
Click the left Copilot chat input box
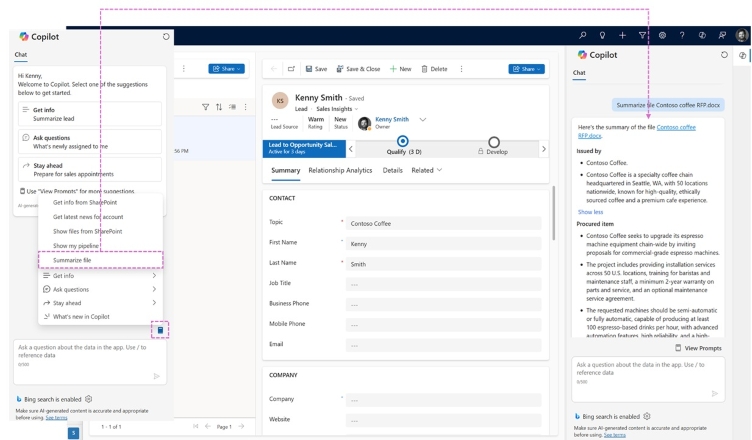tap(90, 362)
